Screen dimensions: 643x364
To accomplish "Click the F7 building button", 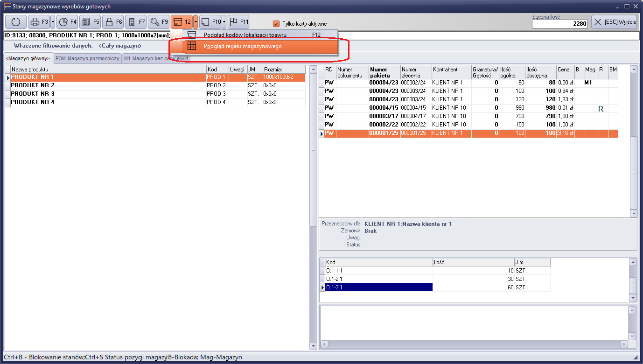I will point(136,22).
